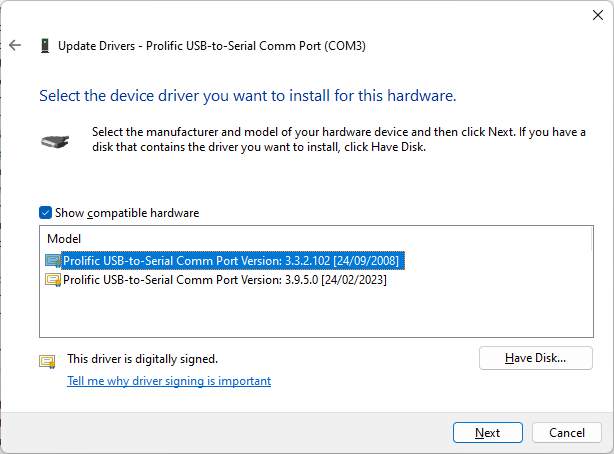The image size is (614, 454).
Task: Proceed with the Next button
Action: pyautogui.click(x=488, y=432)
